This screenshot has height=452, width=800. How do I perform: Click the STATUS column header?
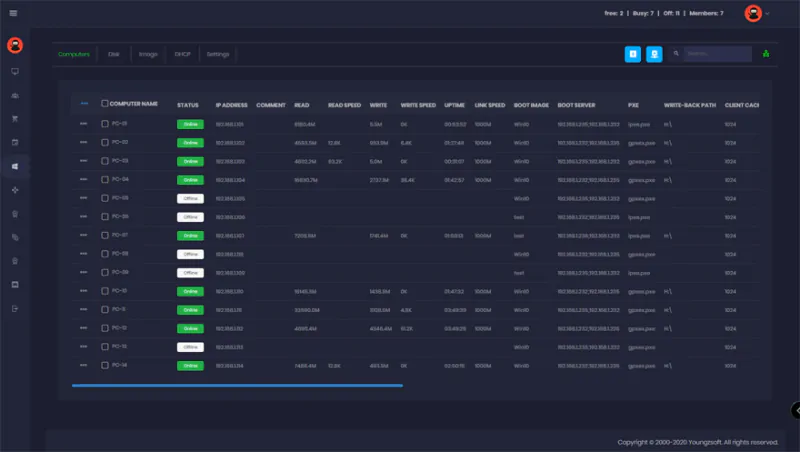(188, 105)
